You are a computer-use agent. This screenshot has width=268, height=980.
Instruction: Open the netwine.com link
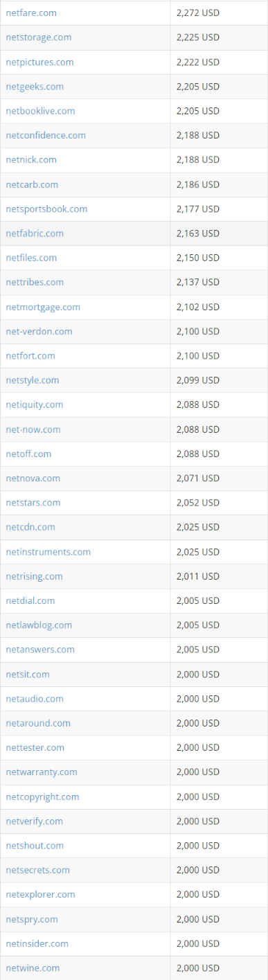point(33,968)
